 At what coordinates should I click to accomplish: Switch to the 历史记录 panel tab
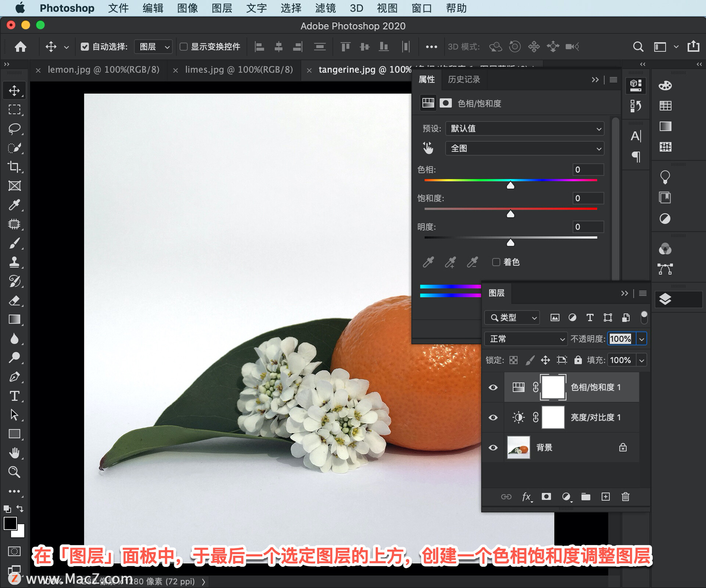(x=464, y=79)
